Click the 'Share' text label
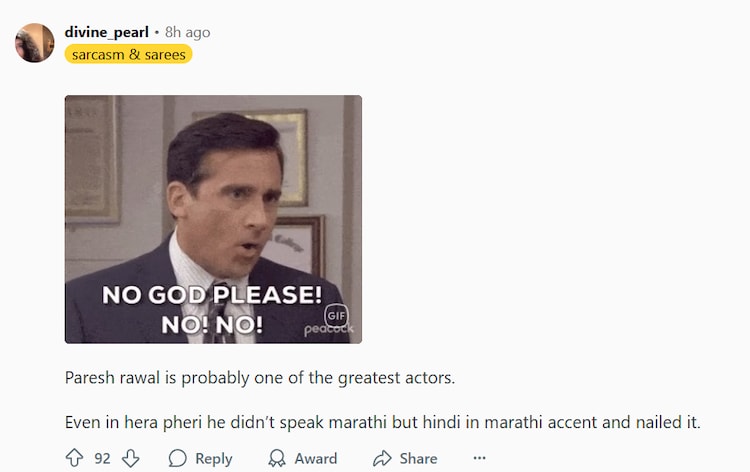Viewport: 750px width, 472px height. point(419,458)
